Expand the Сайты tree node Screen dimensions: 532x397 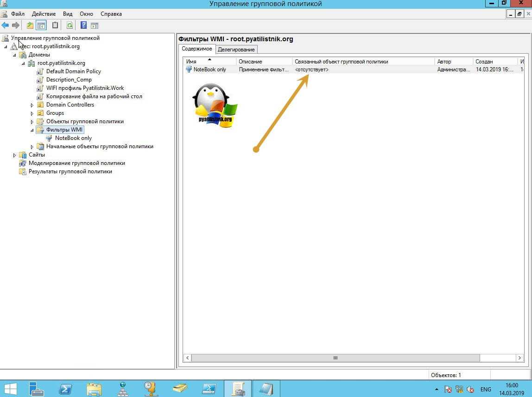(14, 155)
